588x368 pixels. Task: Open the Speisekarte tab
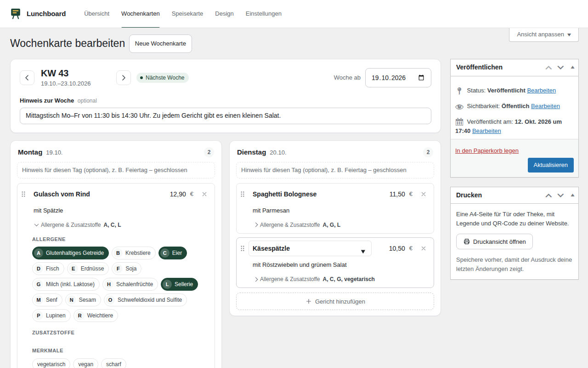[187, 14]
